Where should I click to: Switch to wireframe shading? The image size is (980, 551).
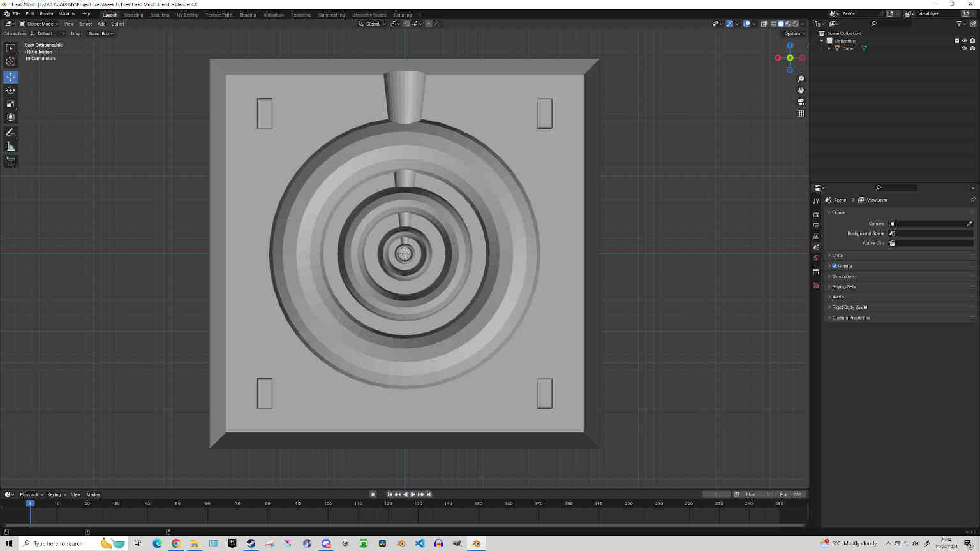coord(773,24)
